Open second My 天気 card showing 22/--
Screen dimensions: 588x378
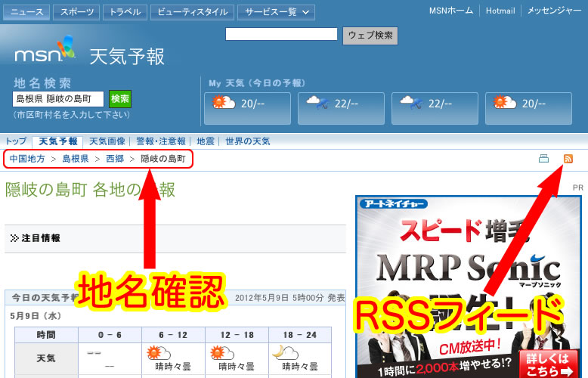(x=341, y=108)
